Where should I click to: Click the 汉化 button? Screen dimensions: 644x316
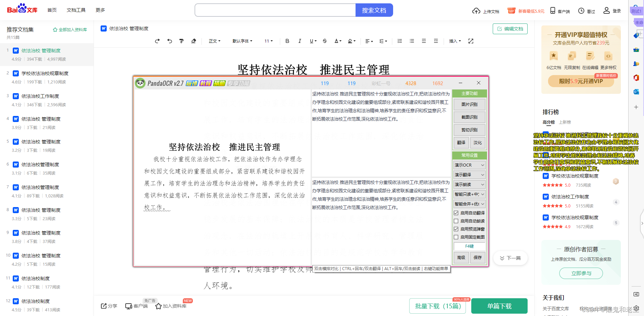tap(478, 142)
